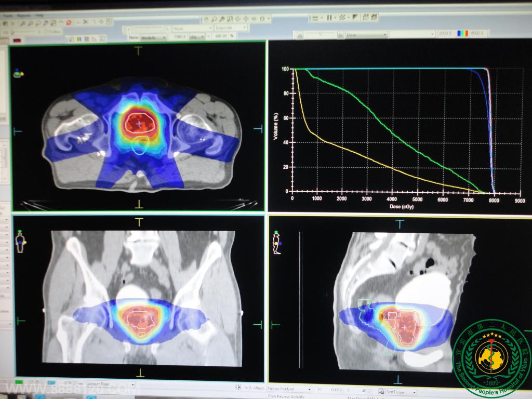Click the color wash rainbow toolbar icon
Viewport: 532px width, 399px height.
pos(79,38)
